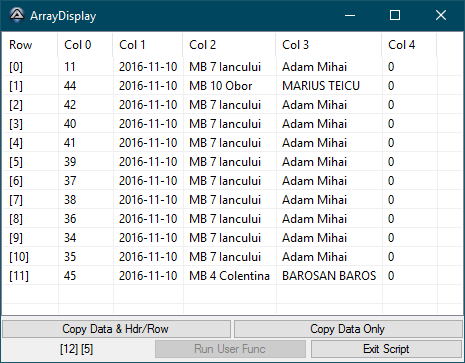Click the Col 3 column header
The height and width of the screenshot is (363, 465).
(x=329, y=45)
